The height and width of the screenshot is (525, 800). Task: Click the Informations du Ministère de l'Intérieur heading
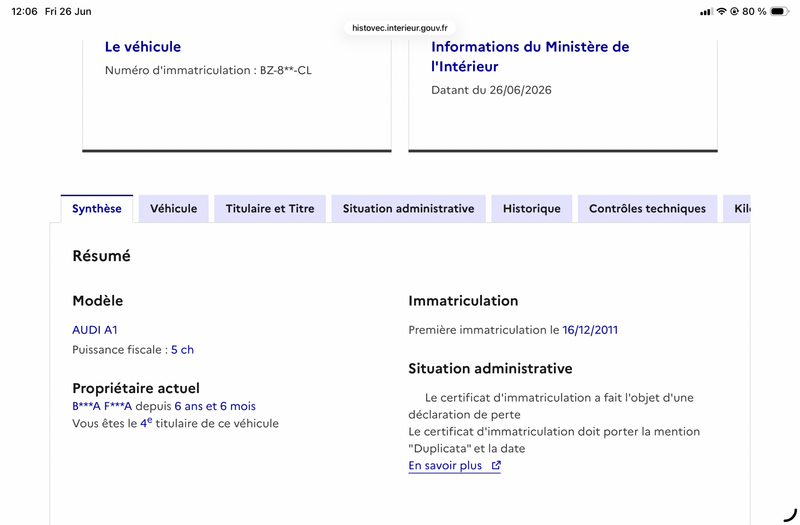530,57
